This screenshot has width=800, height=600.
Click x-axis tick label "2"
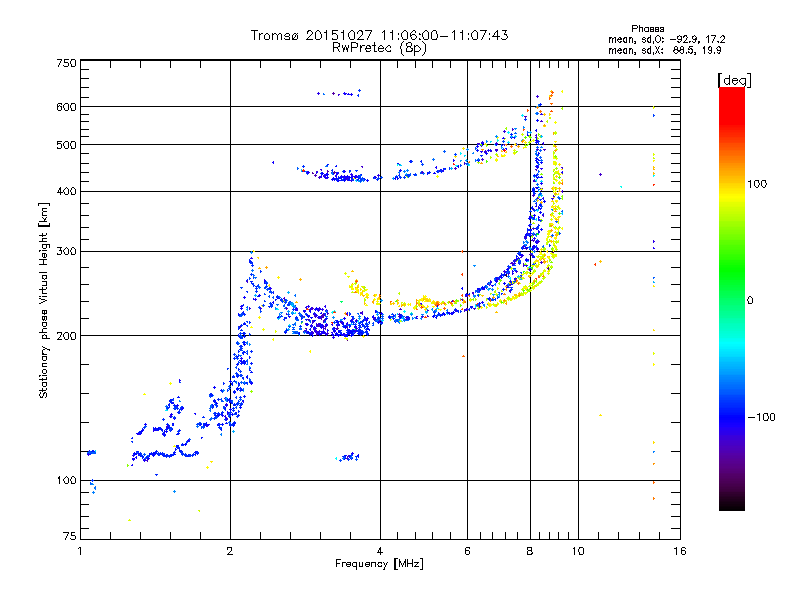230,551
